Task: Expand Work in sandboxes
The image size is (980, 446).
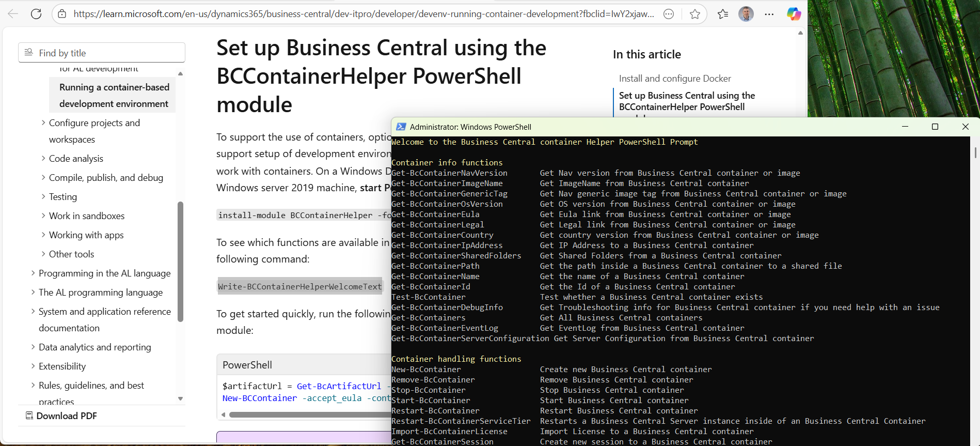Action: tap(43, 216)
